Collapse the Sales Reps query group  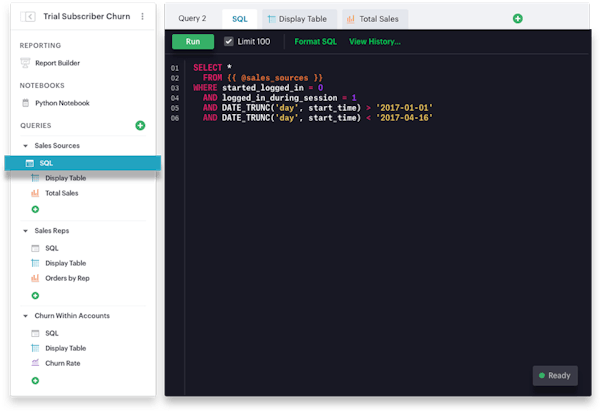click(x=25, y=231)
